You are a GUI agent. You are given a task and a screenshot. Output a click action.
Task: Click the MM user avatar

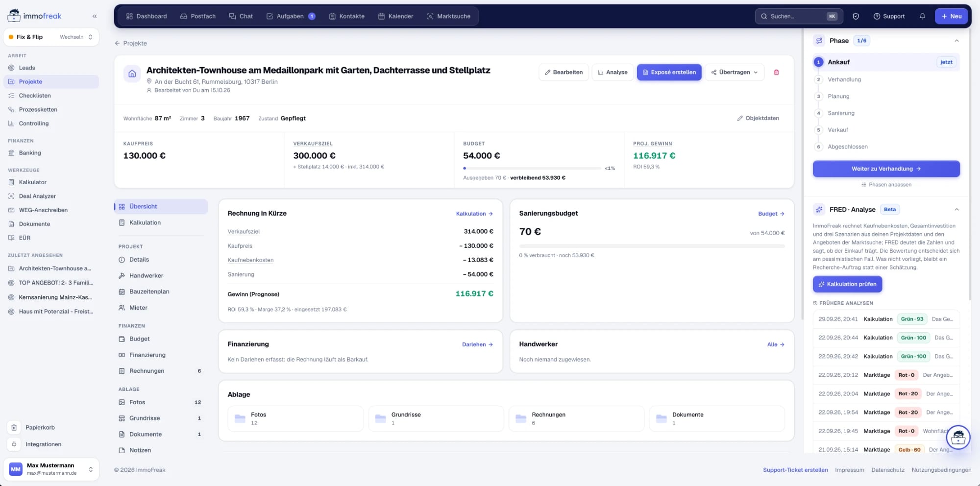[x=16, y=469]
